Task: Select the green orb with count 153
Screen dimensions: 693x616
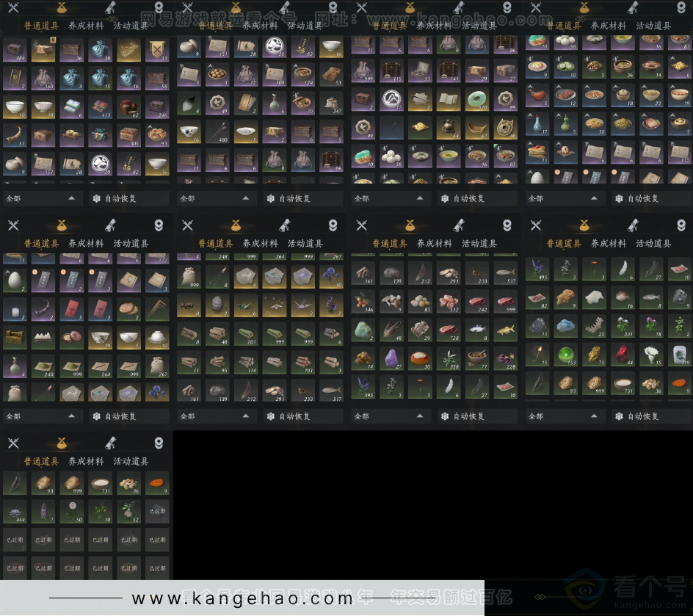Action: pos(566,355)
